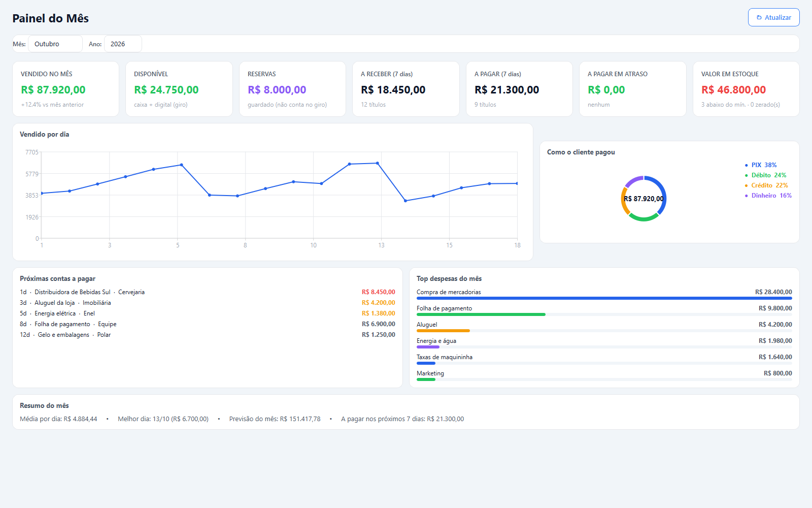Open the Mês selector showing Outubro
812x508 pixels.
pos(55,44)
